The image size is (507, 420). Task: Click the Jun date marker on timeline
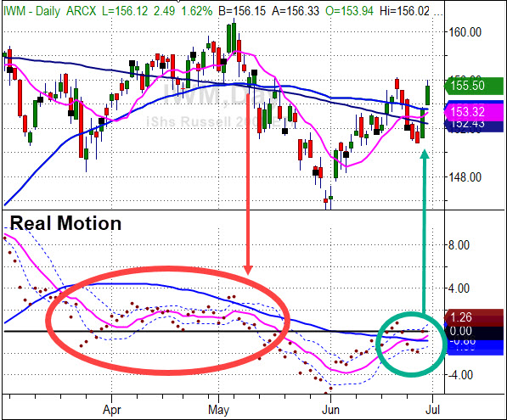[330, 410]
